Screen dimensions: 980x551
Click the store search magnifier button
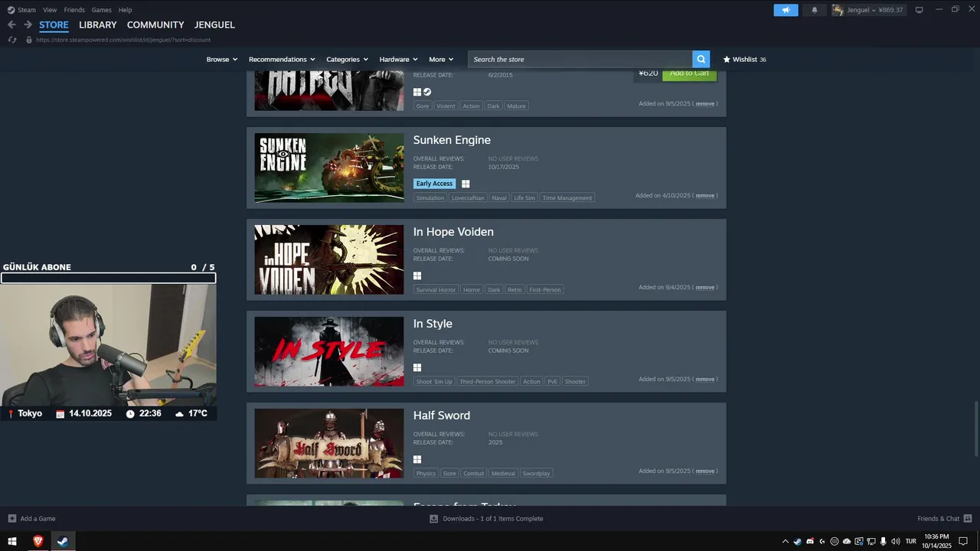pyautogui.click(x=701, y=59)
